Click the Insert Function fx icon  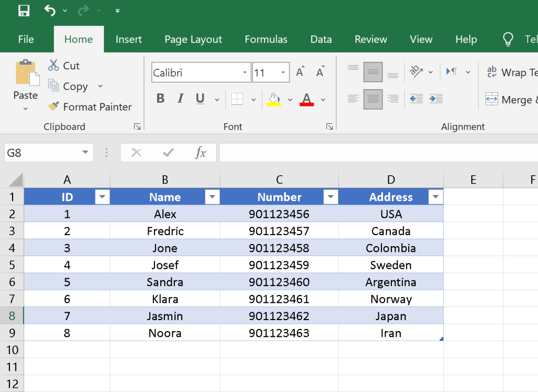coord(201,153)
